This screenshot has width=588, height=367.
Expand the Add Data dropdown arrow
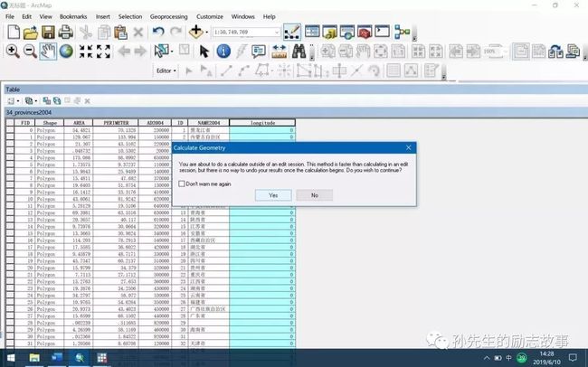click(x=206, y=33)
